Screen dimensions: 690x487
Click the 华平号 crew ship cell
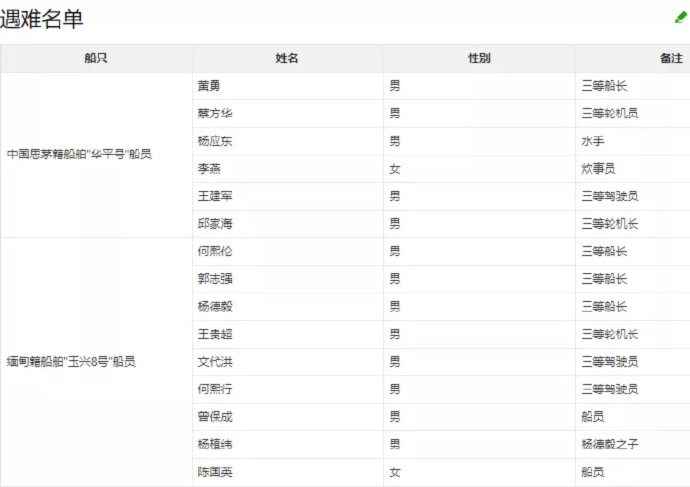(79, 154)
